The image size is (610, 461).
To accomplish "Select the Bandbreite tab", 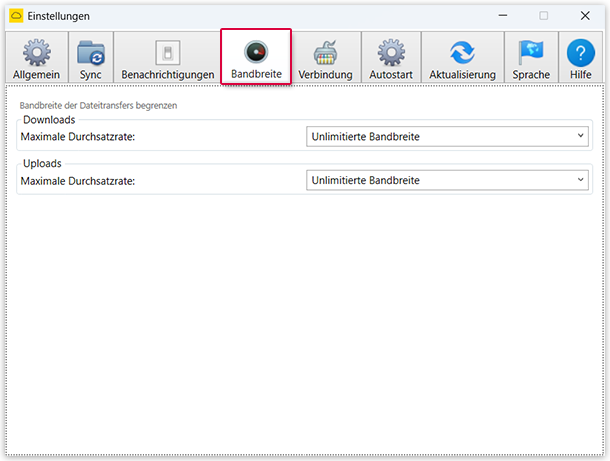I will [x=256, y=57].
